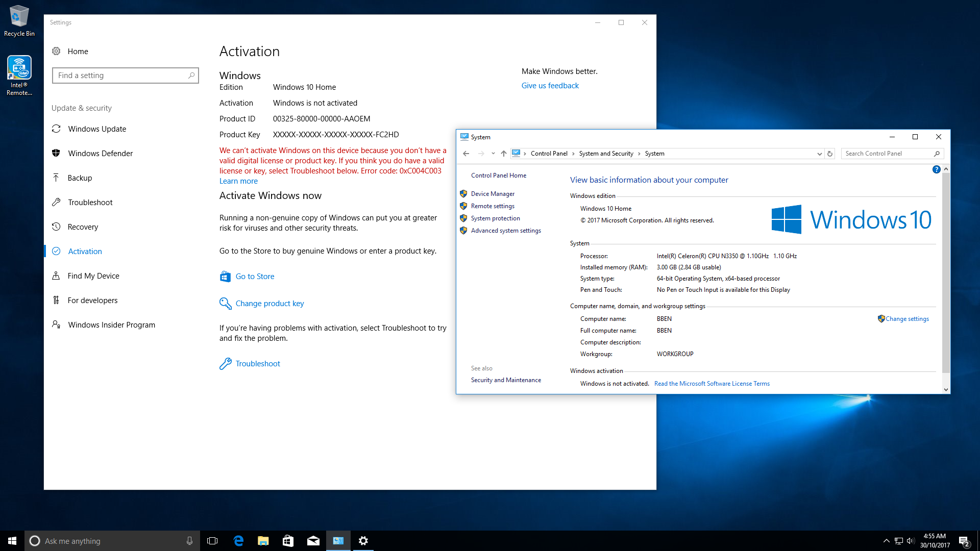Go back in System window
The height and width of the screenshot is (551, 980).
click(466, 154)
